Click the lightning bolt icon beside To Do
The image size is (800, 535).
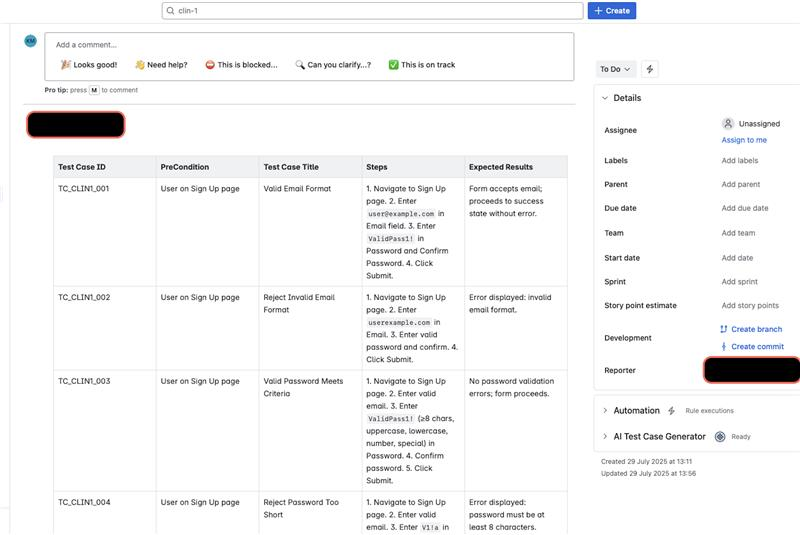click(651, 69)
